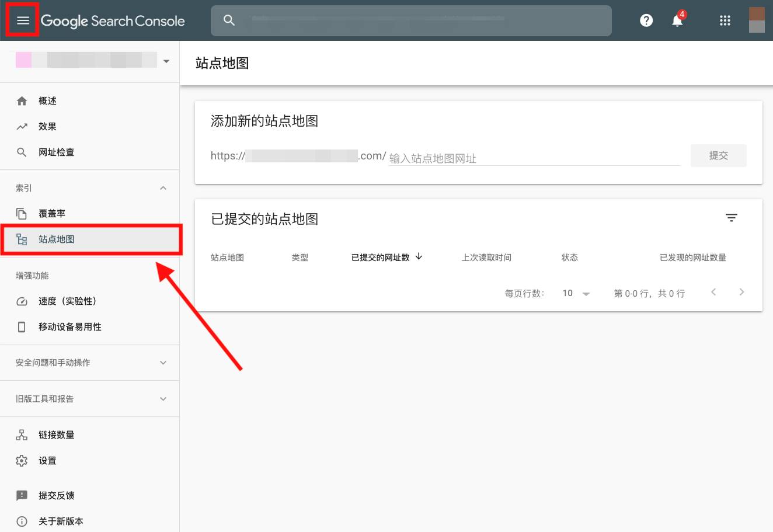Collapse the 索引 section
This screenshot has width=773, height=532.
(163, 188)
